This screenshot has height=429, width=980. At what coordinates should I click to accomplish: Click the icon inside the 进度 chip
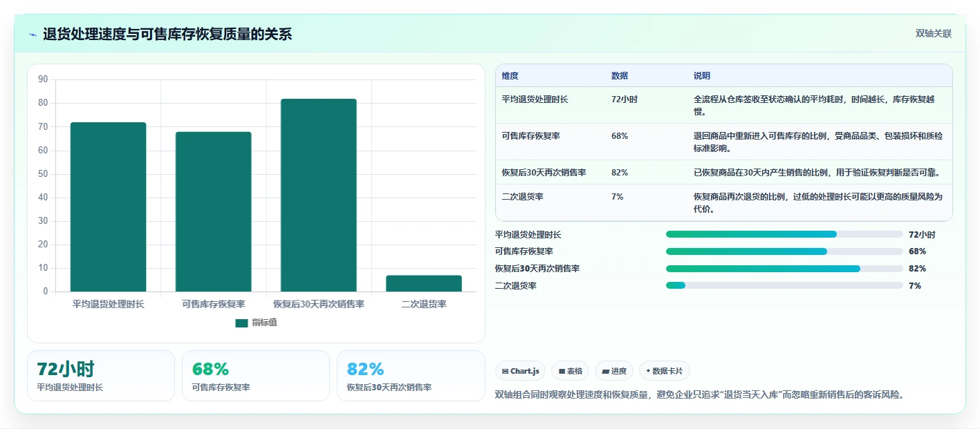pyautogui.click(x=606, y=372)
